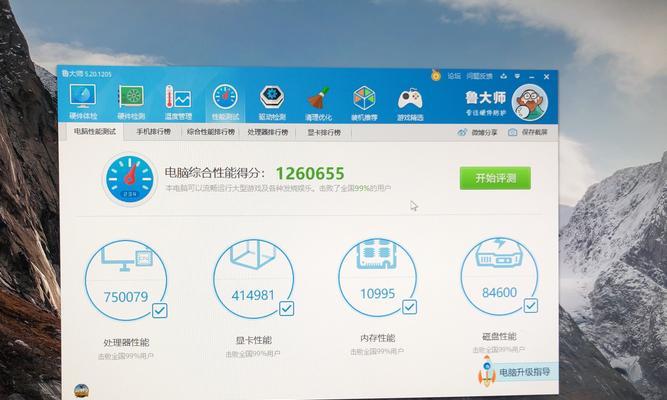The width and height of the screenshot is (667, 400).
Task: Click the overall score 1260655
Action: (310, 173)
